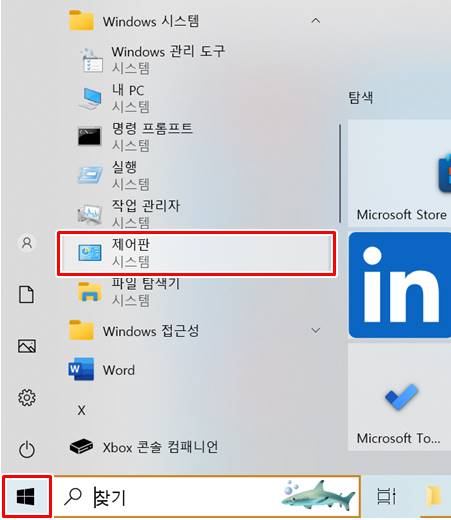Open 파일 탐색기 icon in list
Image resolution: width=451 pixels, height=520 pixels.
pos(90,291)
